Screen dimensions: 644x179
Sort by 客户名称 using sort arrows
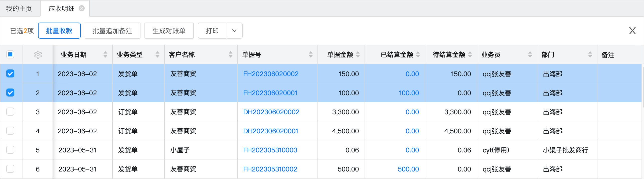click(231, 55)
